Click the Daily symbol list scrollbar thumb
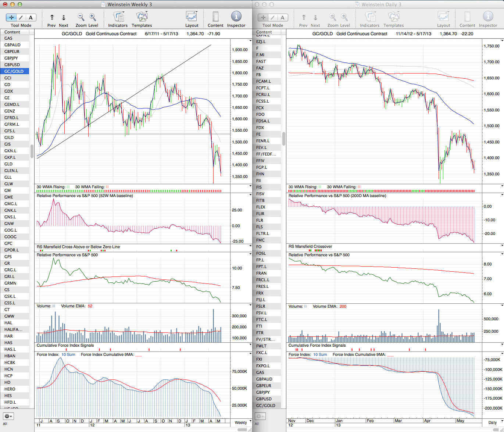Image resolution: width=504 pixels, height=432 pixels. (283, 139)
